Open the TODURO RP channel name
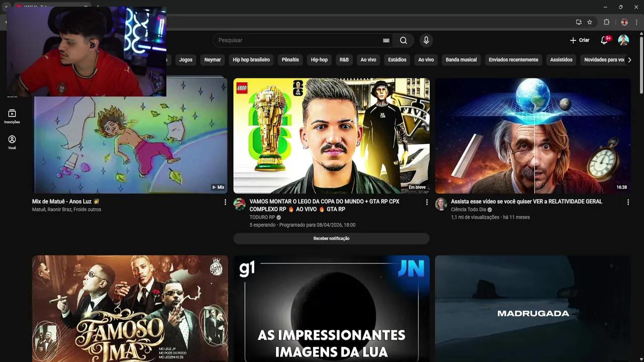The image size is (644, 362). pos(262,217)
